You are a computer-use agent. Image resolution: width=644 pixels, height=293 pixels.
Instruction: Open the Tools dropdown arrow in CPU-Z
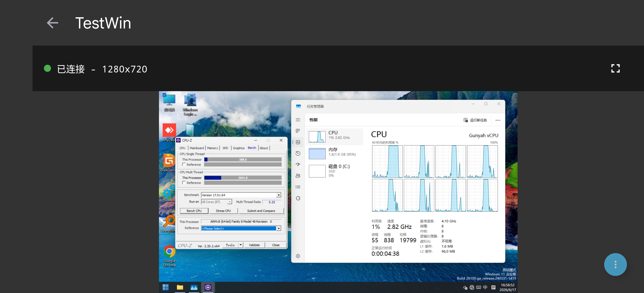point(240,245)
